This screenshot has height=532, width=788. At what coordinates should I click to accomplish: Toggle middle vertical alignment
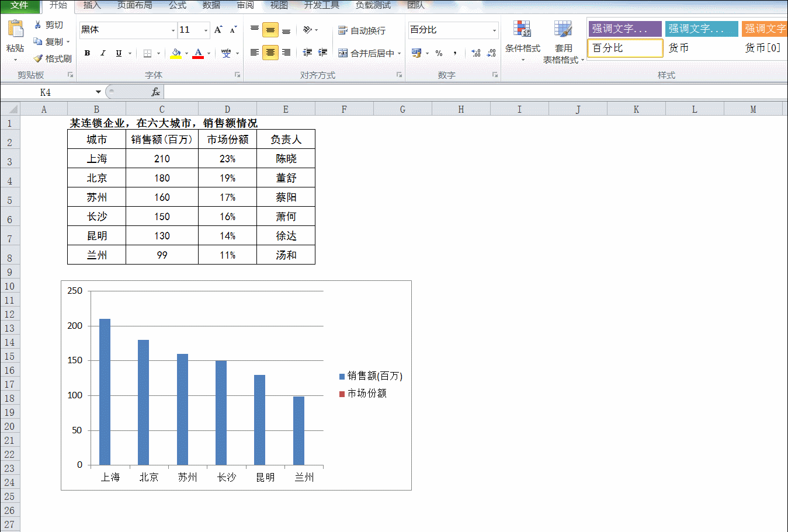[x=270, y=30]
